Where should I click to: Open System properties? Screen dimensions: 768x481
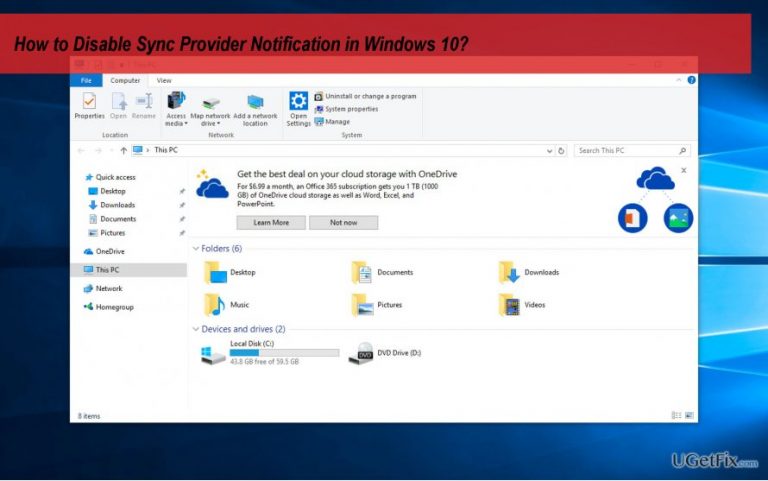(346, 109)
